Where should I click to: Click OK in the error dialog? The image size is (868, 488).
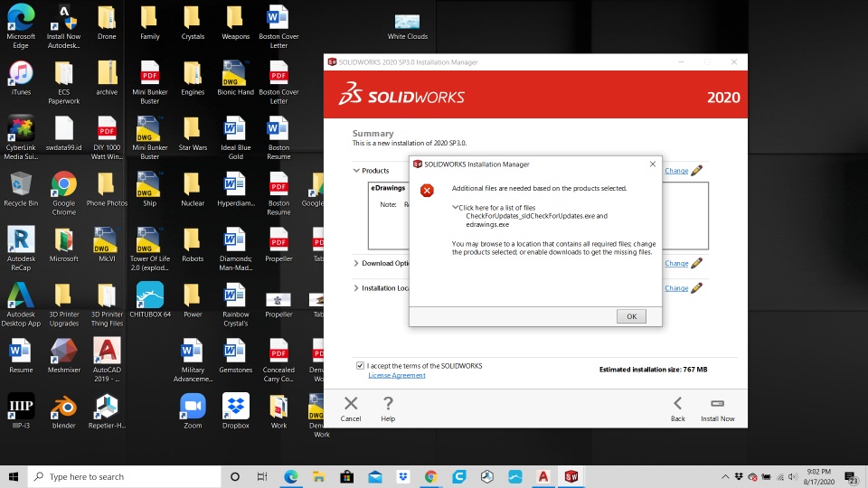click(631, 316)
